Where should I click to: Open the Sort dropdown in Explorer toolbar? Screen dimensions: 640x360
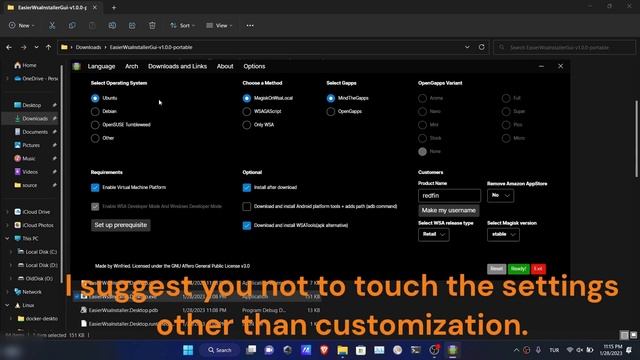tap(182, 25)
